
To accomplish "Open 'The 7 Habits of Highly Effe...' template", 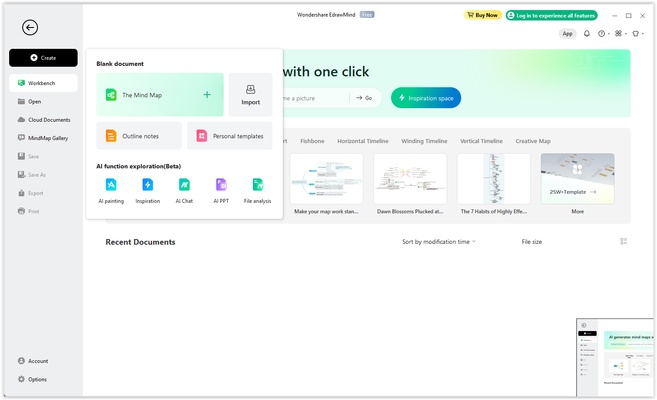I will tap(494, 179).
